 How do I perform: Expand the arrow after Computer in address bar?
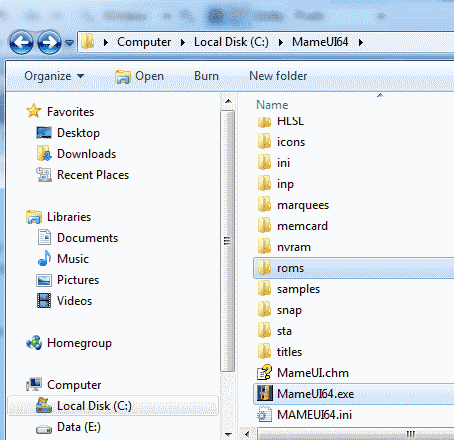183,42
